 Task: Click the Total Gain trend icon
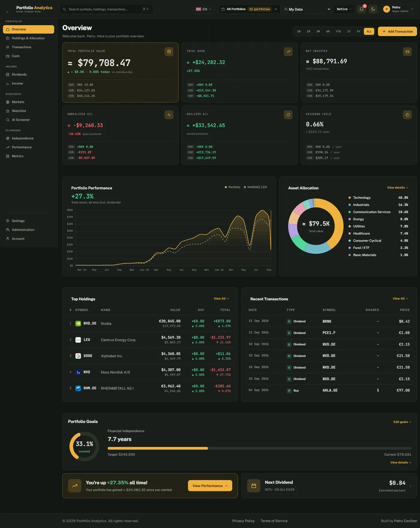click(288, 52)
